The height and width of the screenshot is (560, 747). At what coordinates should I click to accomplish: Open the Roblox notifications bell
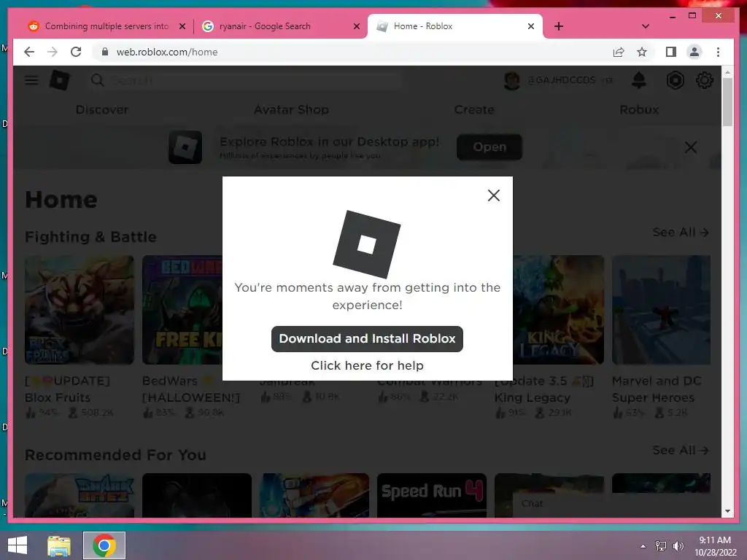coord(638,80)
